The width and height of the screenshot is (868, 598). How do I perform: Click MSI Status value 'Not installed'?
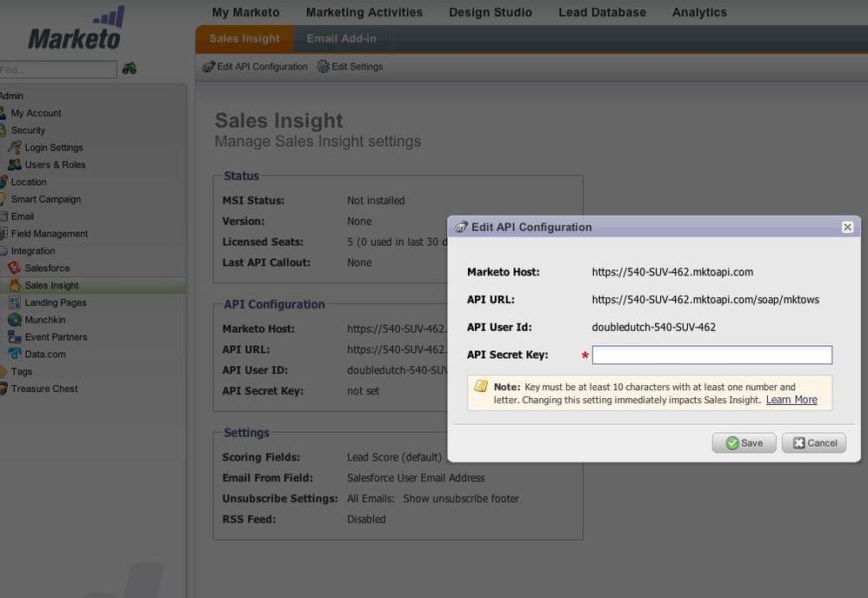pos(376,201)
